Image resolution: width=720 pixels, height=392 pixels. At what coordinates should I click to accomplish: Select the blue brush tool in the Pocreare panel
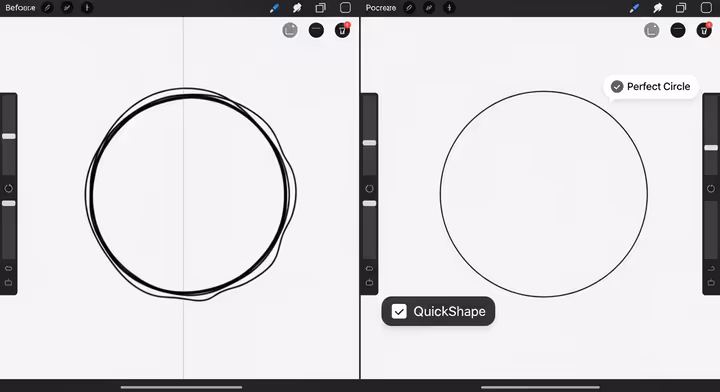point(634,8)
